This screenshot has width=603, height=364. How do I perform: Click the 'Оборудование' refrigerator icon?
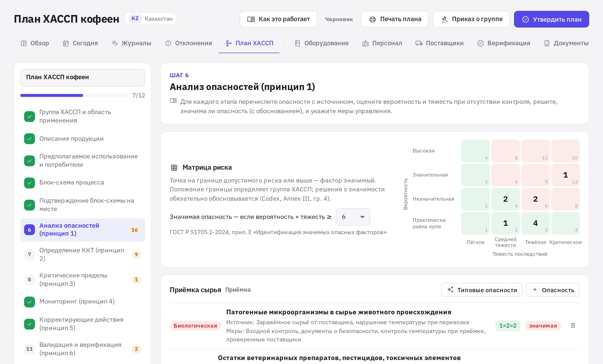coord(298,43)
